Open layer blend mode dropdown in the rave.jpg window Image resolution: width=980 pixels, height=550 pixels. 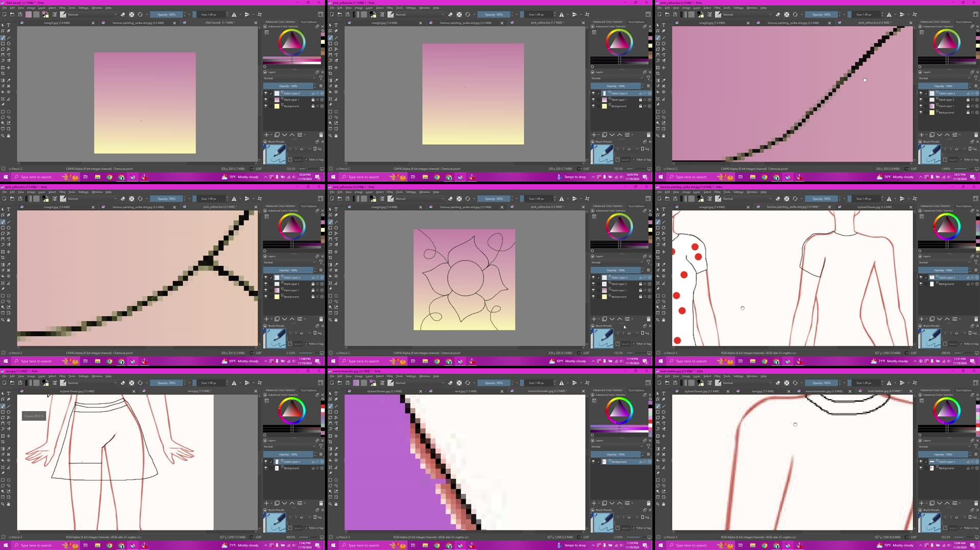pyautogui.click(x=289, y=447)
